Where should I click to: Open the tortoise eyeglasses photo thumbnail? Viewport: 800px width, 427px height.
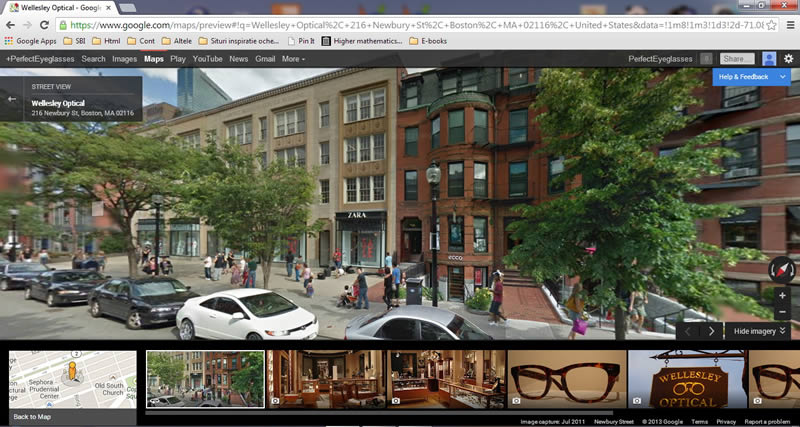(x=567, y=379)
